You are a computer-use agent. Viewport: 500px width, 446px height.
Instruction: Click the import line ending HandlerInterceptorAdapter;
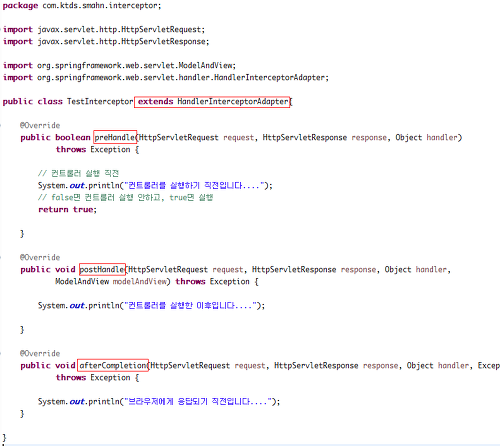point(166,77)
